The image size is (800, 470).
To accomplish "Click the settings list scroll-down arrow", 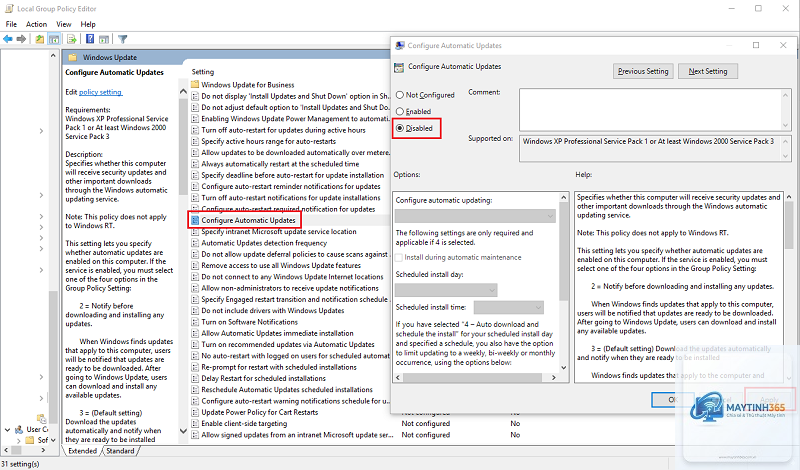I will click(183, 431).
